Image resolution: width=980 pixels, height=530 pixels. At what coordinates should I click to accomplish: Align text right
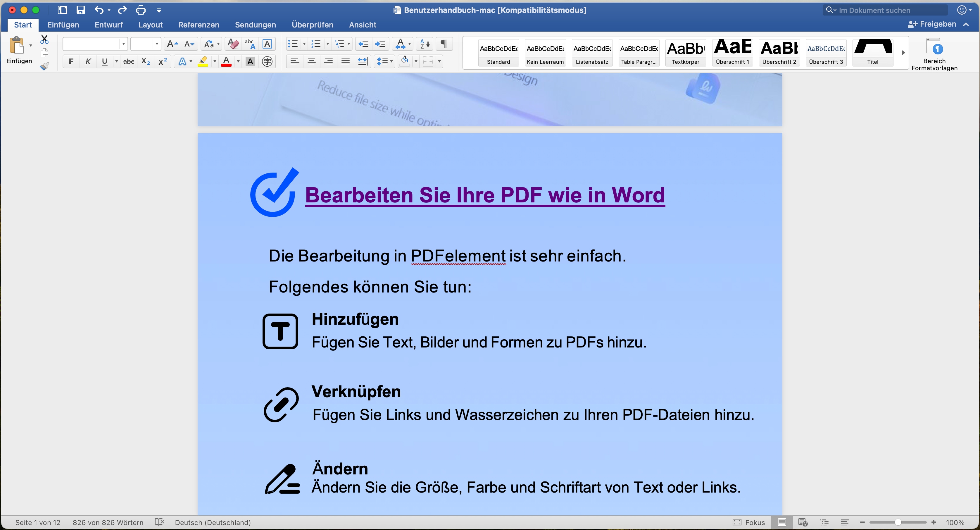[328, 61]
